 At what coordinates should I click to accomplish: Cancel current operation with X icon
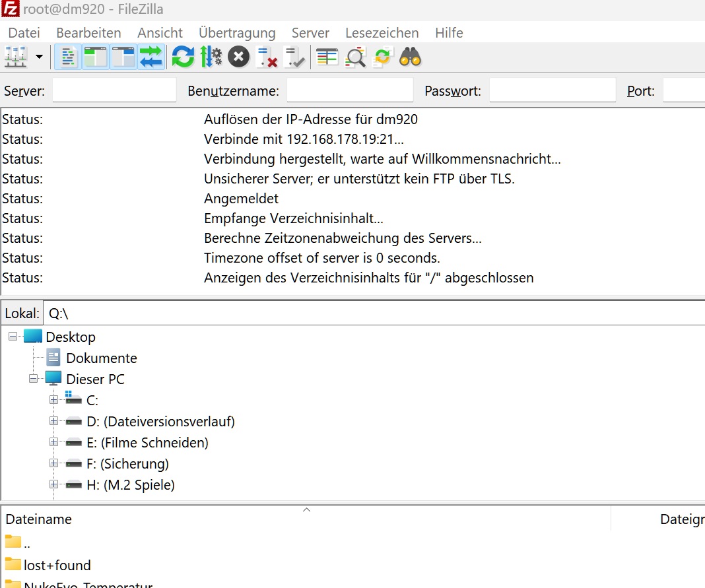point(238,57)
